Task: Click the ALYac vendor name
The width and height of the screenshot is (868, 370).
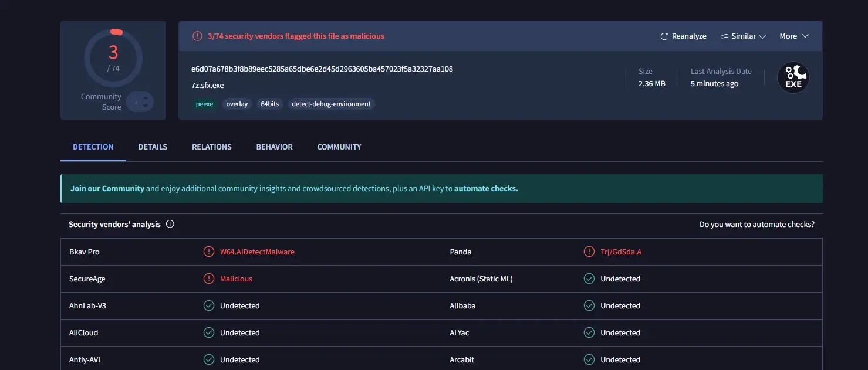Action: point(460,333)
